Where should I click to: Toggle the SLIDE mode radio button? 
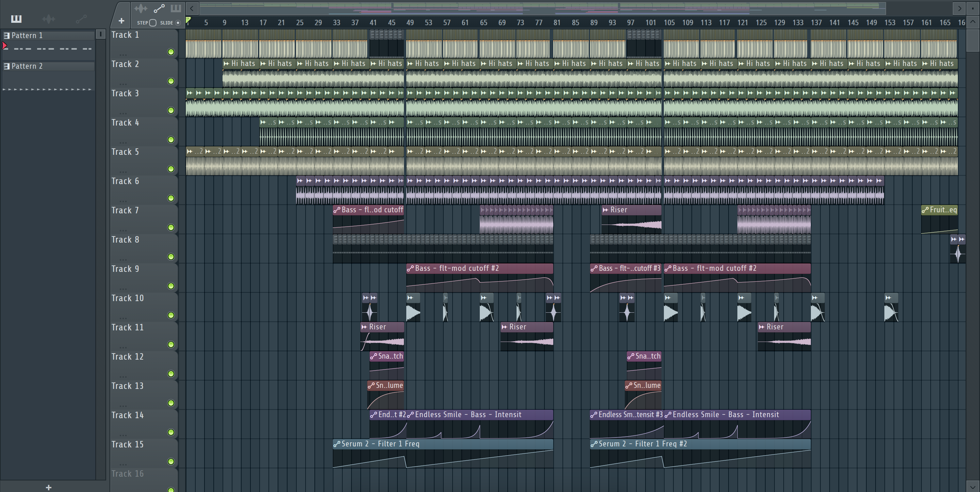click(x=178, y=23)
